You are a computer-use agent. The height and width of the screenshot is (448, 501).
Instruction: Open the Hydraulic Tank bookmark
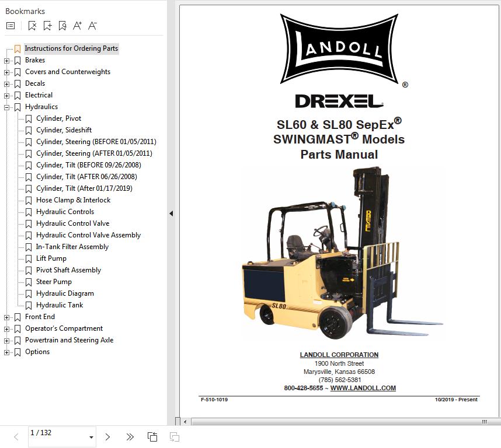point(60,305)
